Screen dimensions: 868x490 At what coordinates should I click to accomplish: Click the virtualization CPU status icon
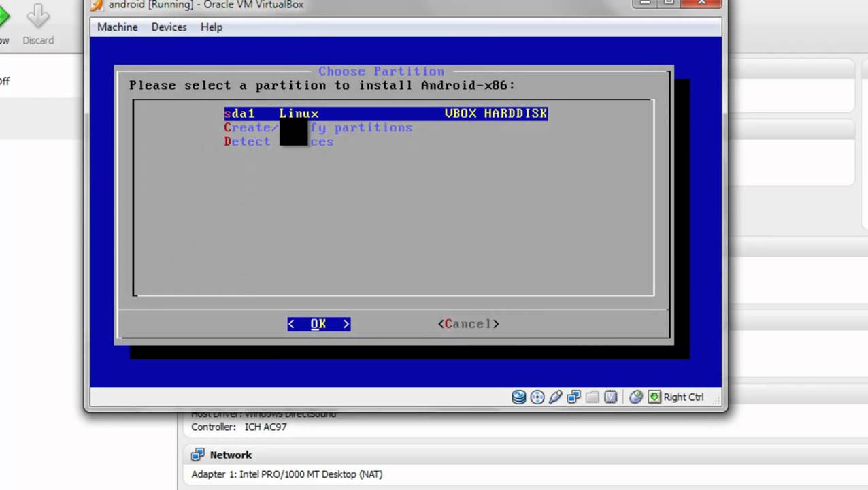point(611,397)
